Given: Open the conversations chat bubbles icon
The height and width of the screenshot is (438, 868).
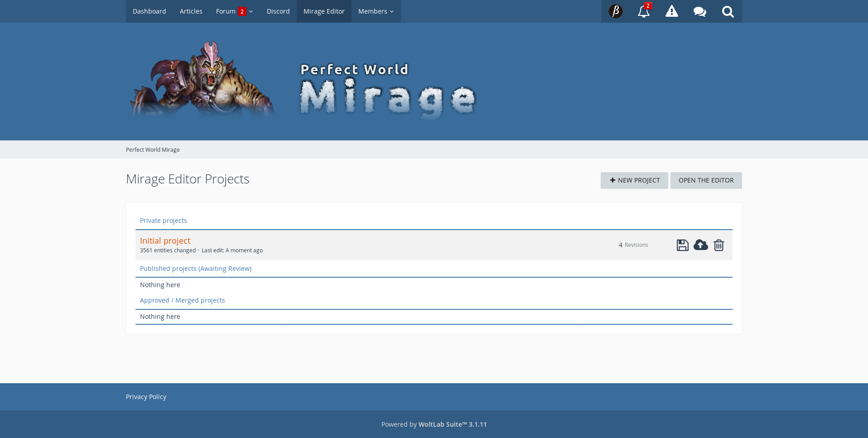Looking at the screenshot, I should click(699, 11).
